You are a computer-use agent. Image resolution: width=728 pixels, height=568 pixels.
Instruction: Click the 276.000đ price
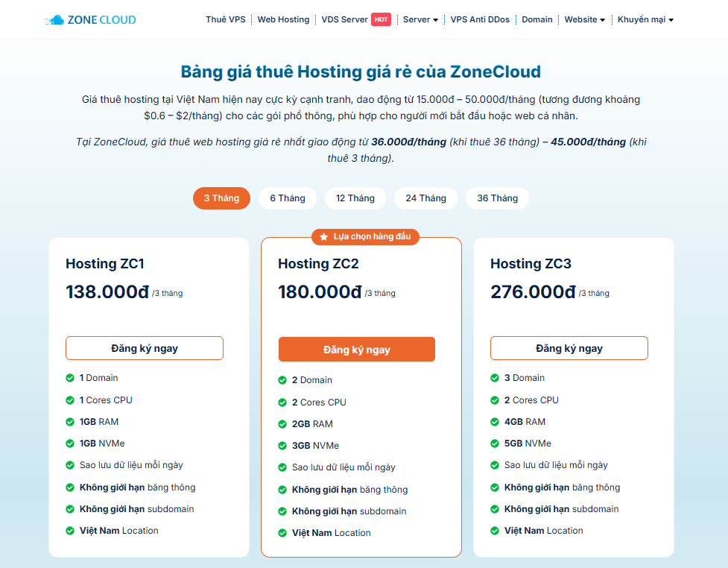pyautogui.click(x=533, y=292)
